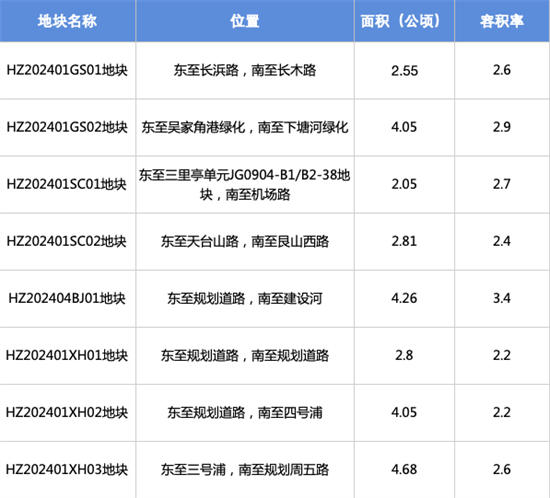Viewport: 550px width, 498px height.
Task: Select area value 2.8 in XH01 row
Action: tap(404, 355)
